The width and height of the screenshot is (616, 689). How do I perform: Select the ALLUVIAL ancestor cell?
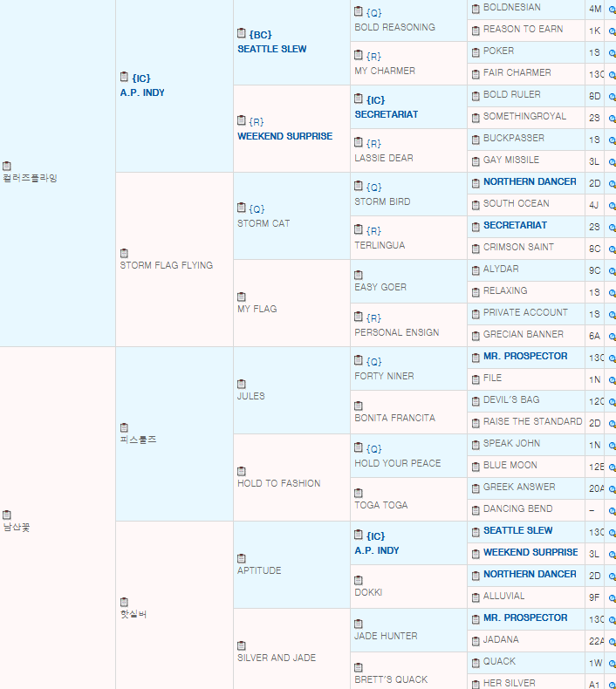(503, 597)
